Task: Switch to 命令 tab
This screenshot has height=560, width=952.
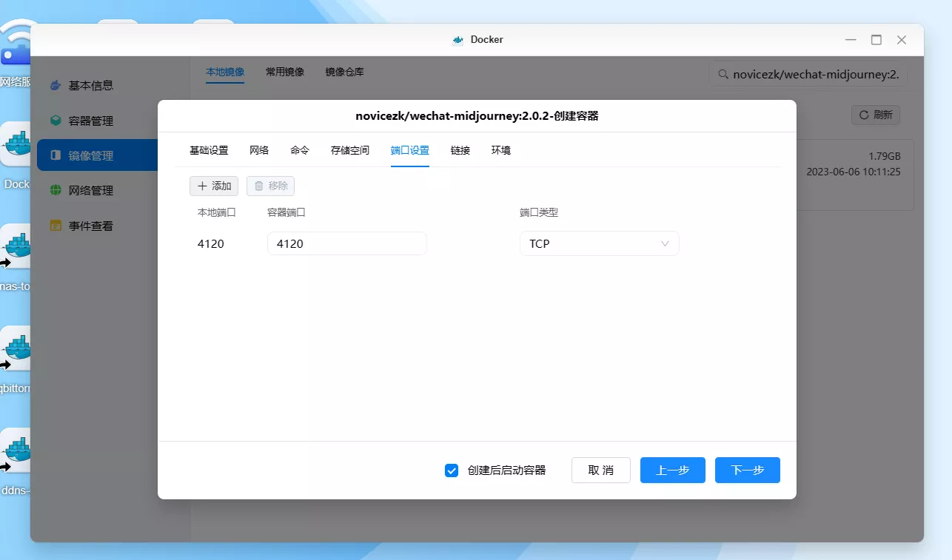Action: (300, 150)
